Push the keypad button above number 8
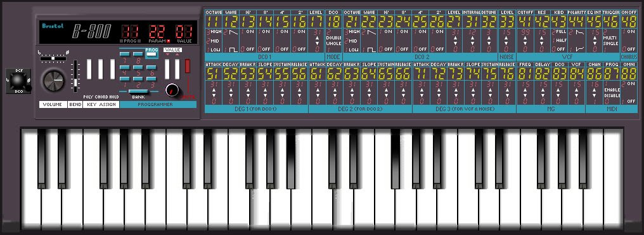 [x=138, y=54]
